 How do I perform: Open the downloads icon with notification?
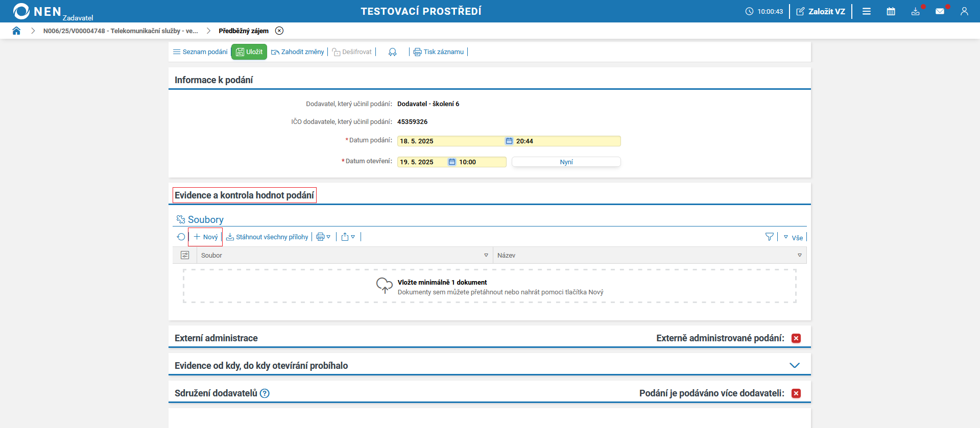[x=915, y=11]
